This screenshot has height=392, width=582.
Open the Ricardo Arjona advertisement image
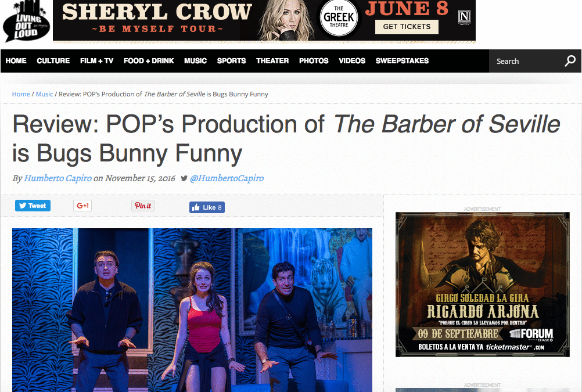(x=483, y=285)
